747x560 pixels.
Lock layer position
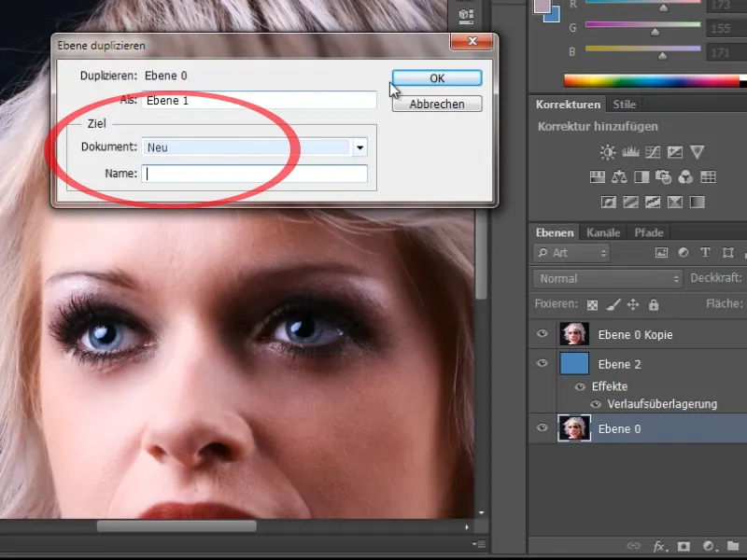click(633, 305)
